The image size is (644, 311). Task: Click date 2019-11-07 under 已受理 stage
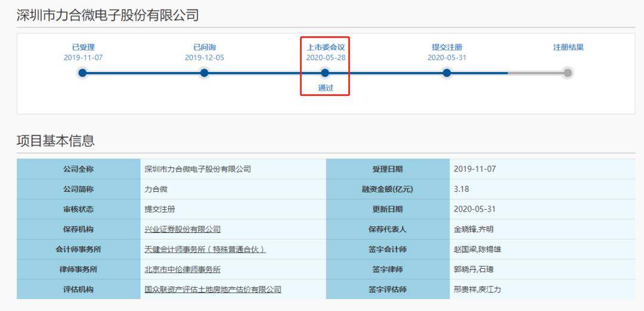pyautogui.click(x=83, y=58)
